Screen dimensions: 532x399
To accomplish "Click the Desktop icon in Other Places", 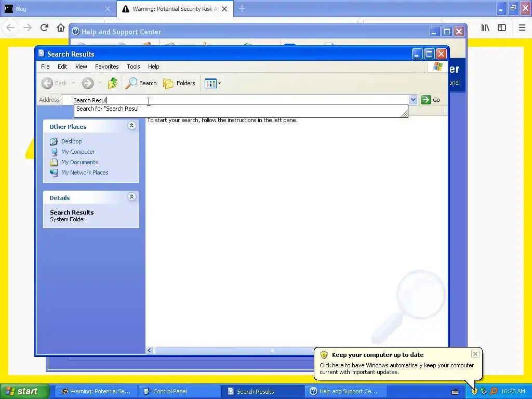I will coord(54,141).
